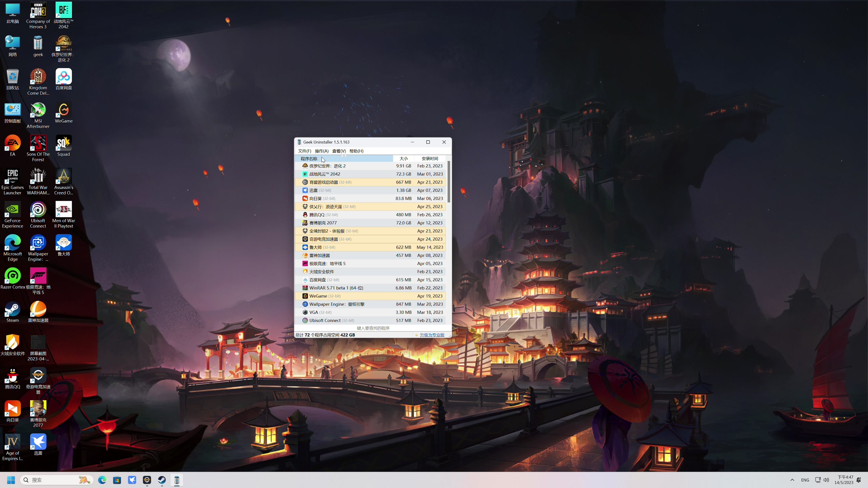Image resolution: width=868 pixels, height=488 pixels.
Task: Sort programs by 大小 column header
Action: (403, 159)
